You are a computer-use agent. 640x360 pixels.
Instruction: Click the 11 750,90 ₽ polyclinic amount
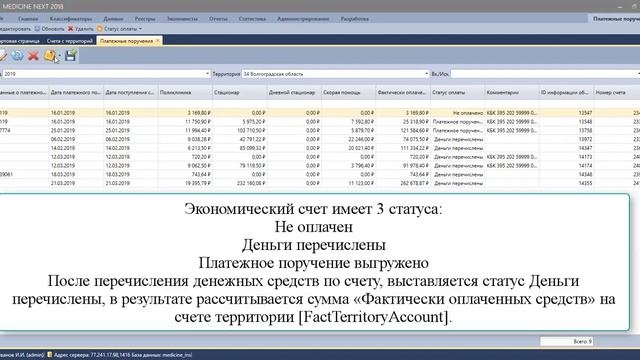tap(198, 122)
